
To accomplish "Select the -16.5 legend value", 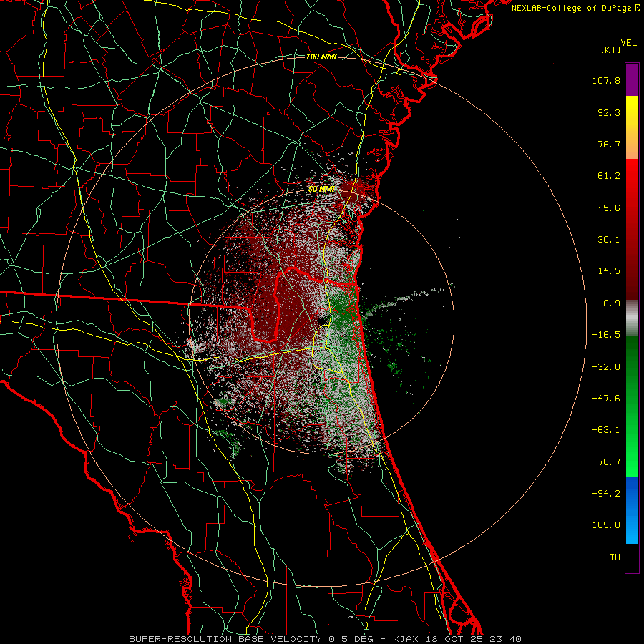I will coord(606,335).
